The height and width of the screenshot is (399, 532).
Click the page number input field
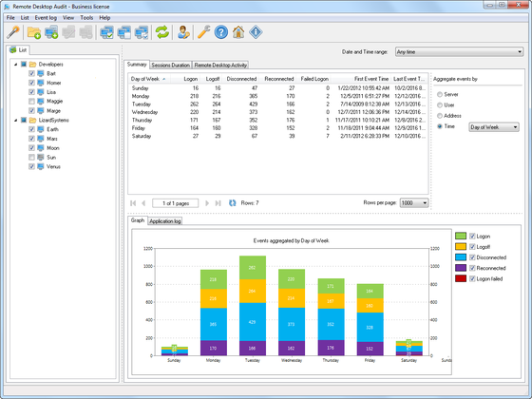(x=176, y=203)
